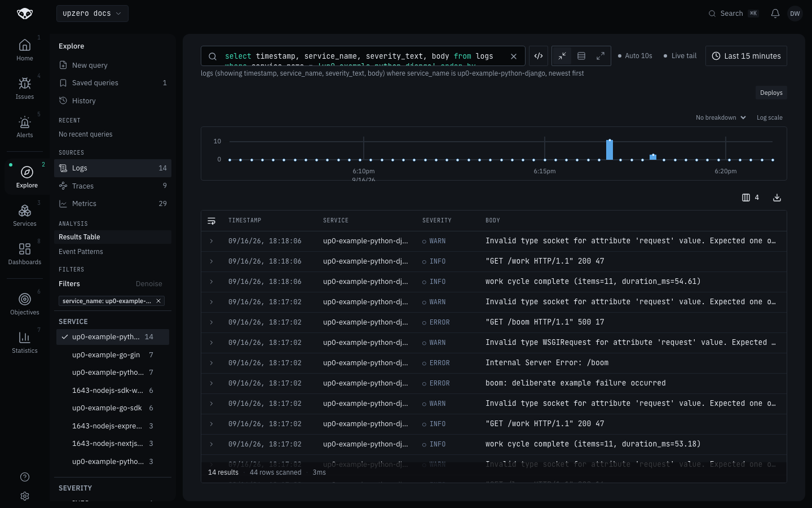Expand the WSGIRequest WARN log row
The width and height of the screenshot is (812, 508).
[211, 343]
